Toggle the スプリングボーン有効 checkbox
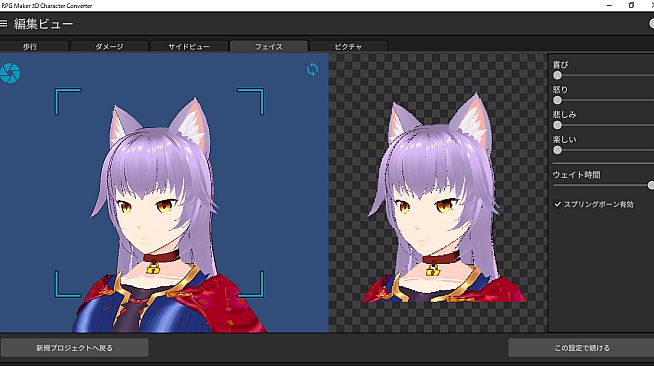Screen dimensions: 654x366 (557, 204)
